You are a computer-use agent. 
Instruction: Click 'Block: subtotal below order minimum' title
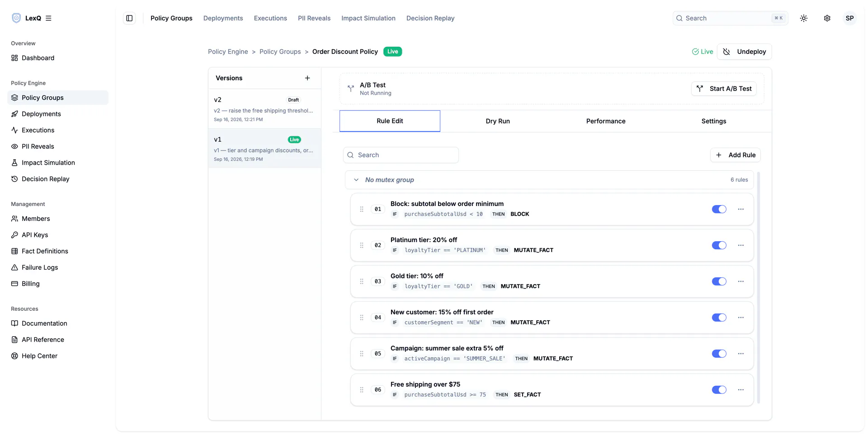pos(447,204)
